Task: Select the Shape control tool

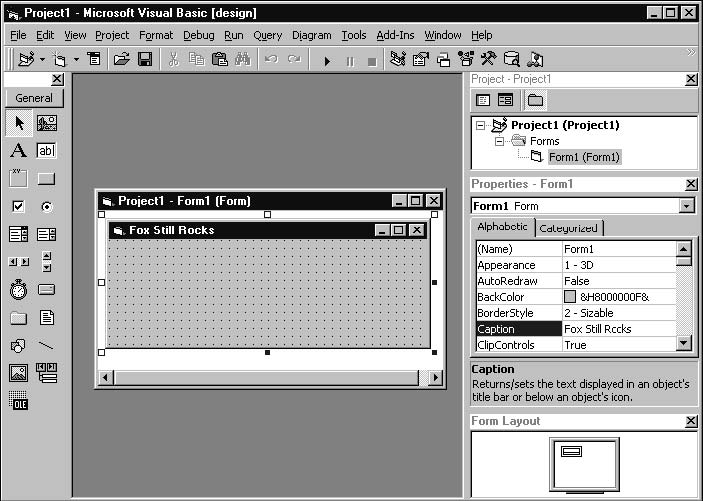Action: [18, 346]
